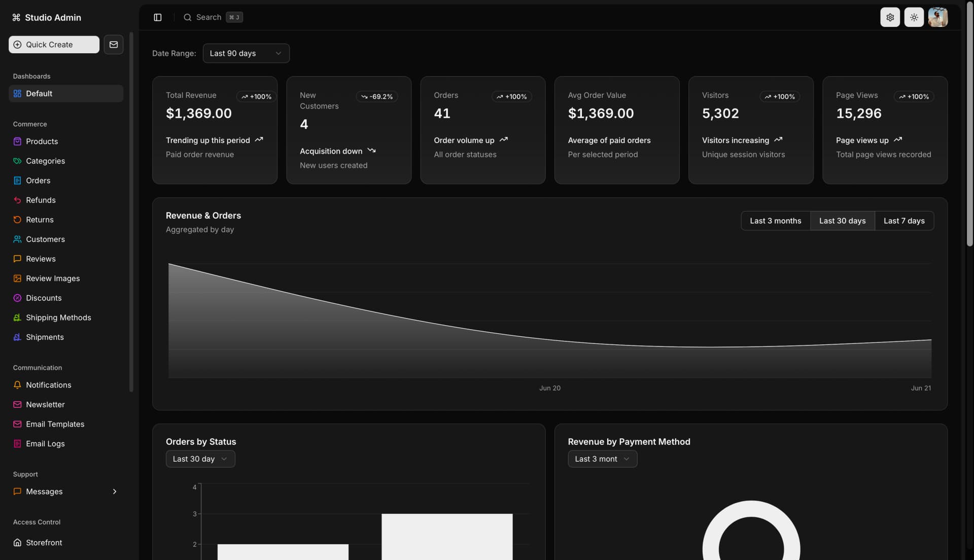Click the Search field in header
Image resolution: width=974 pixels, height=560 pixels.
pyautogui.click(x=213, y=17)
